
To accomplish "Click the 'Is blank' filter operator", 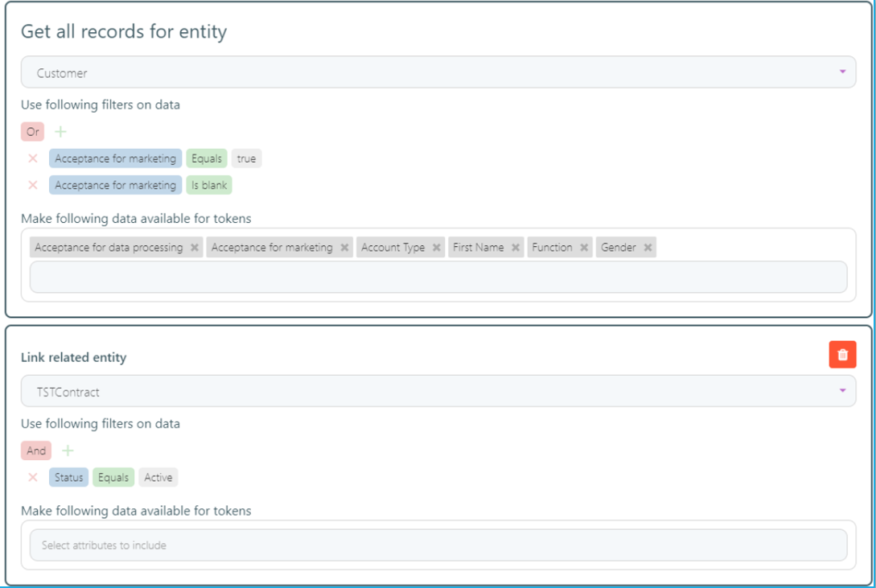I will pos(209,185).
